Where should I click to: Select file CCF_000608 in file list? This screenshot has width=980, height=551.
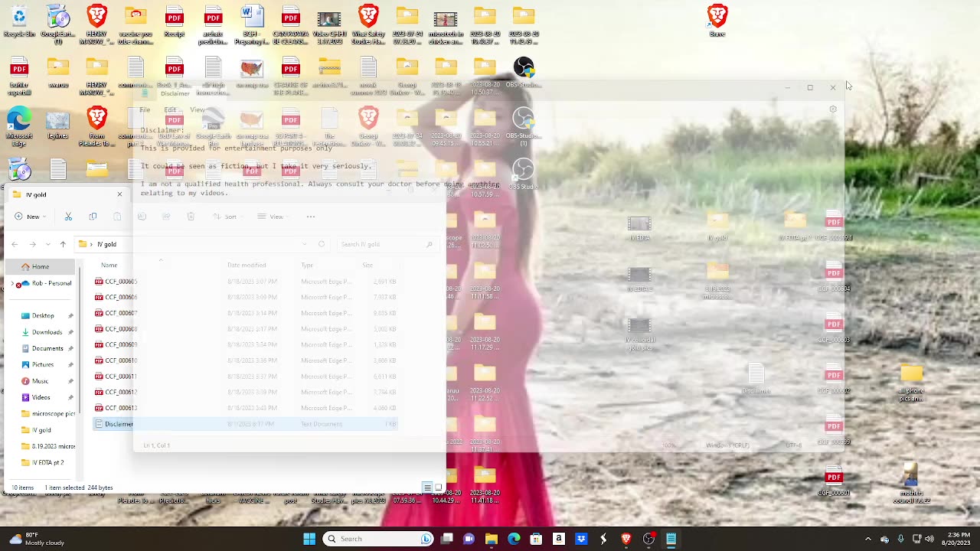click(x=115, y=329)
